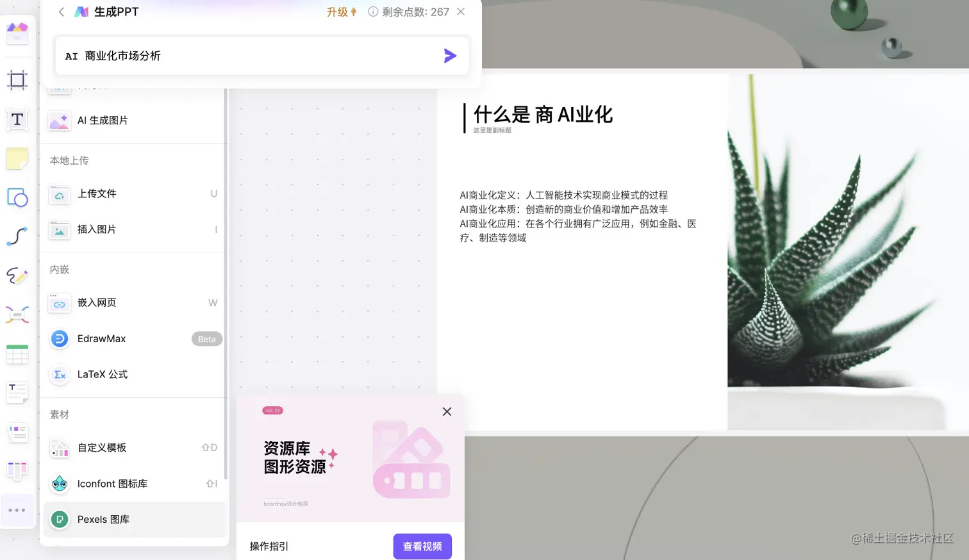Go back using the left chevron
Screen dimensions: 969x560
click(x=61, y=12)
